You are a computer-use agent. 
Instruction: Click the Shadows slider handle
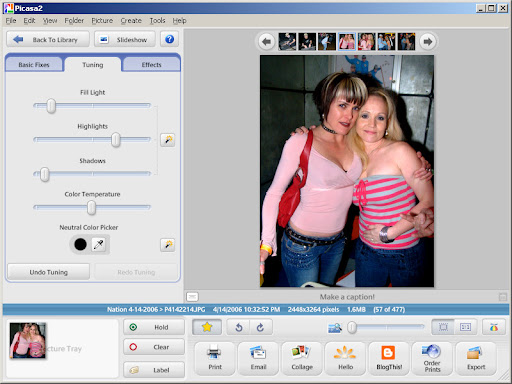(45, 174)
